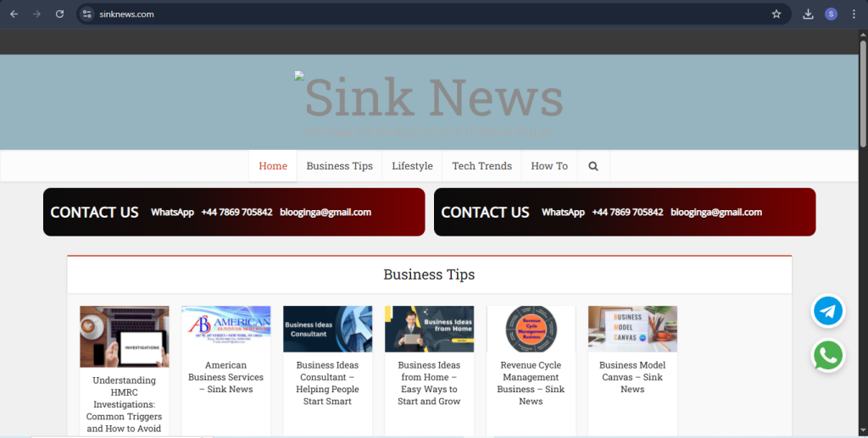Click email blooginga@gmail.com in left banner
Image resolution: width=868 pixels, height=438 pixels.
click(325, 213)
